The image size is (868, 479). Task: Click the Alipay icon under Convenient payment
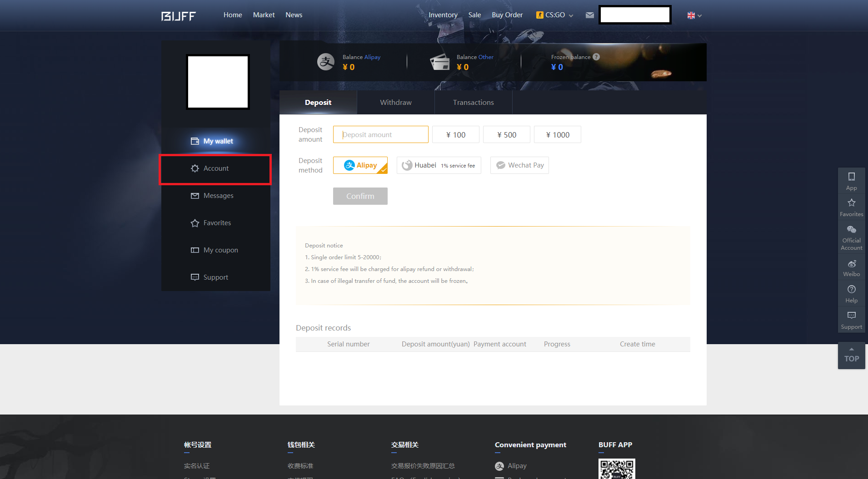click(499, 466)
